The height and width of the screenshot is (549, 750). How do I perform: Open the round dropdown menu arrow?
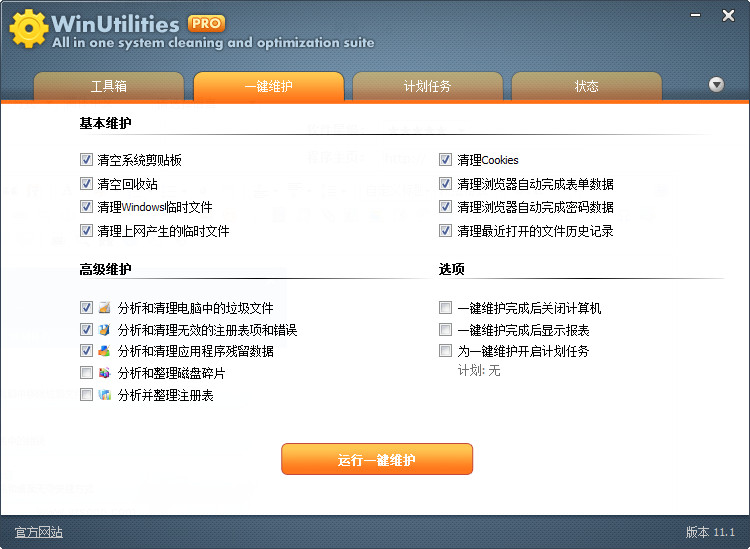point(716,85)
